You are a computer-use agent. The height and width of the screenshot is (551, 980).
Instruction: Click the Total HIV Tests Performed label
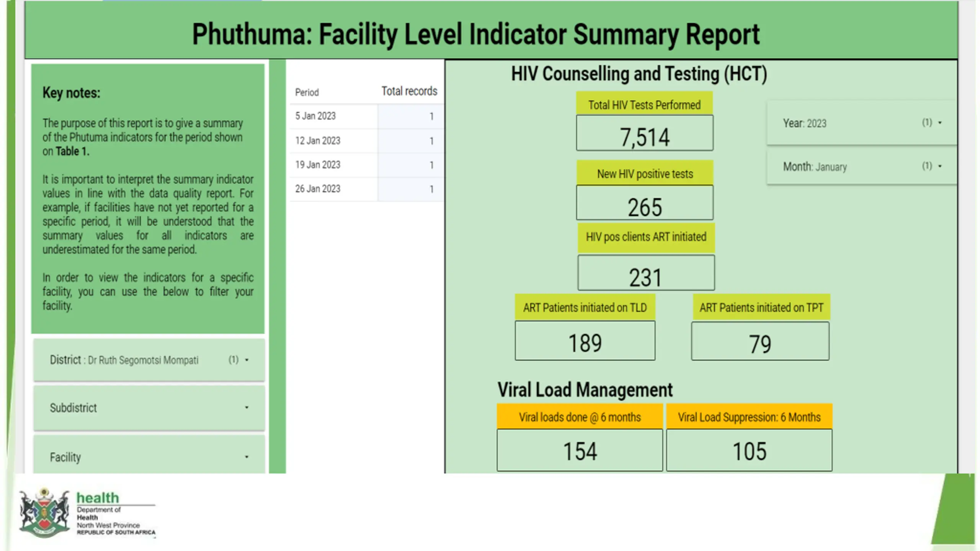coord(644,105)
